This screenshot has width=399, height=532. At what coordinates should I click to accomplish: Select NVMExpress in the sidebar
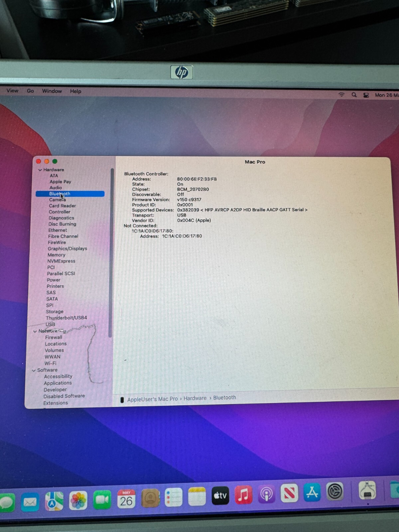(61, 261)
